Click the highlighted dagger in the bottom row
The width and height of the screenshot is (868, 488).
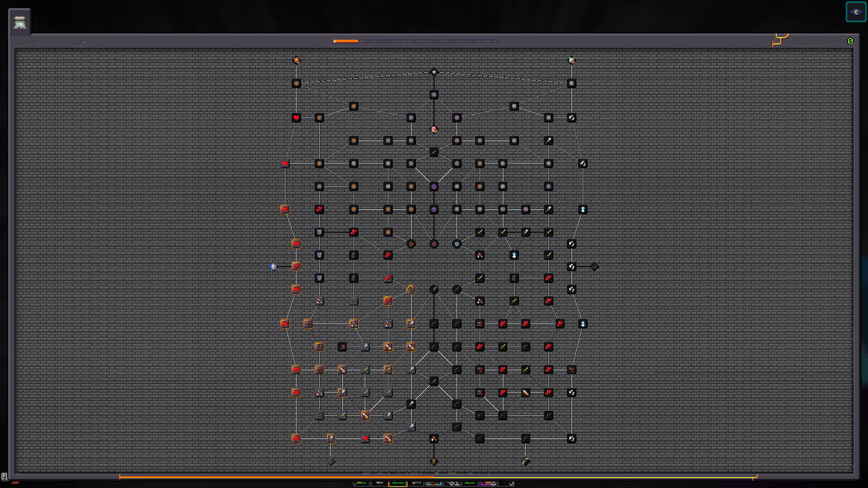coord(388,439)
